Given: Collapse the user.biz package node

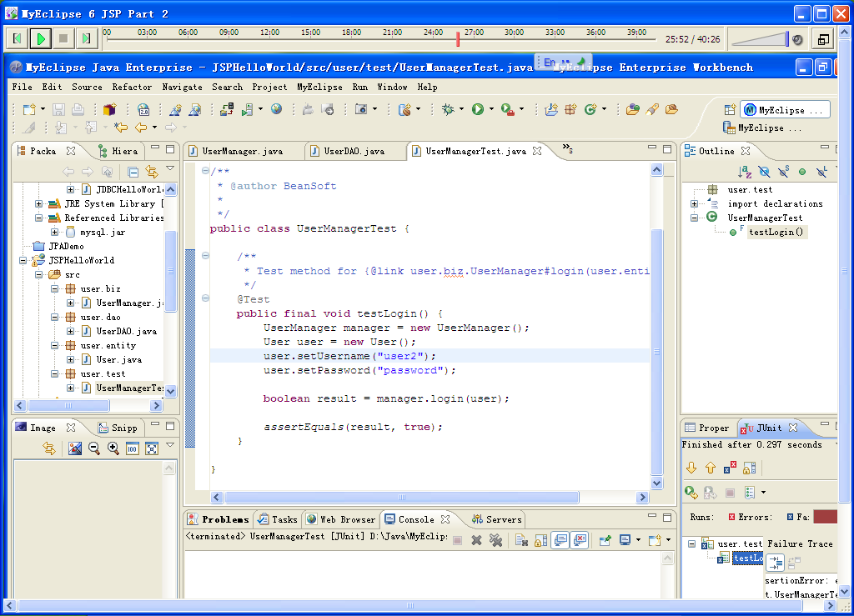Looking at the screenshot, I should (54, 289).
